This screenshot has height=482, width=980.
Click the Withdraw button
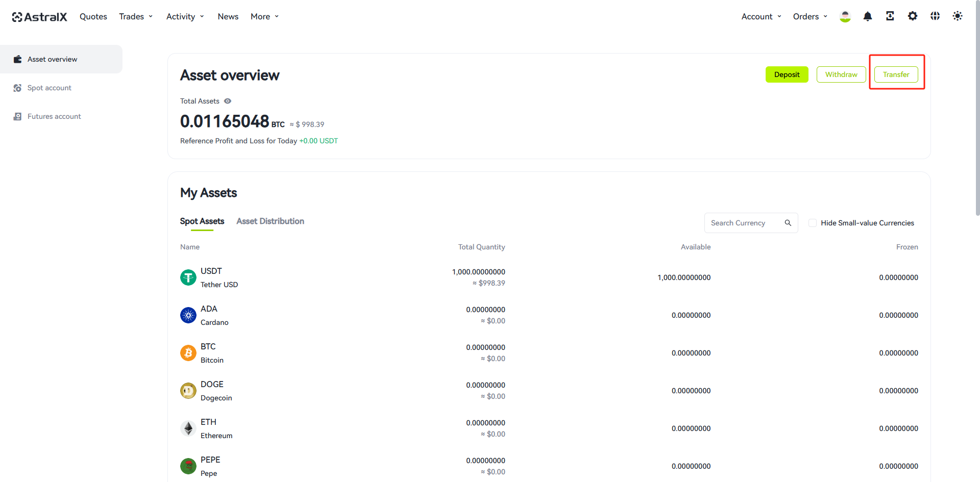(x=841, y=74)
